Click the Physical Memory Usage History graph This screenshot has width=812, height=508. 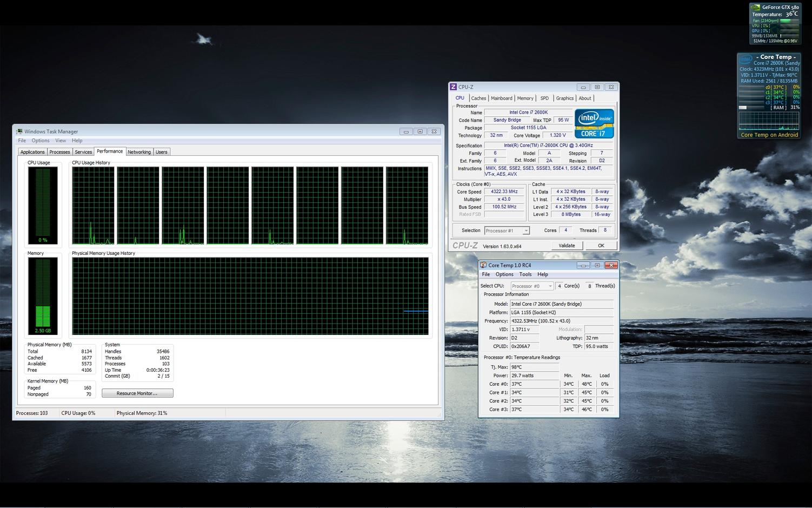[250, 296]
